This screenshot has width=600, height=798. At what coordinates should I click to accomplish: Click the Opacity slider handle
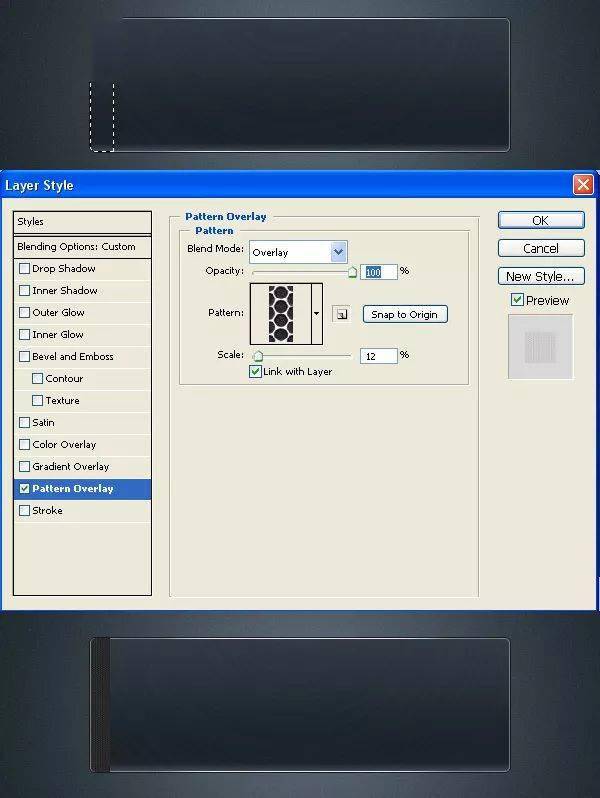(352, 272)
